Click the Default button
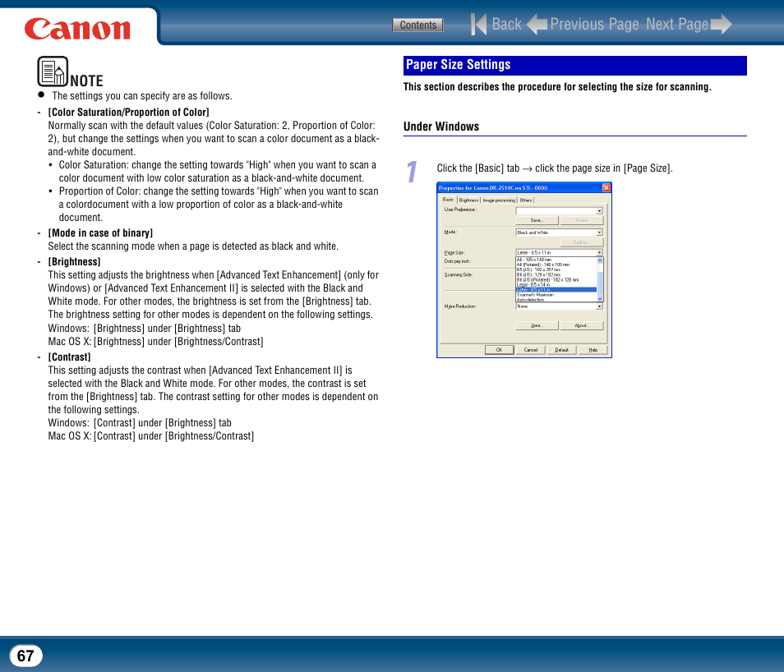Viewport: 784px width, 672px height. point(561,349)
